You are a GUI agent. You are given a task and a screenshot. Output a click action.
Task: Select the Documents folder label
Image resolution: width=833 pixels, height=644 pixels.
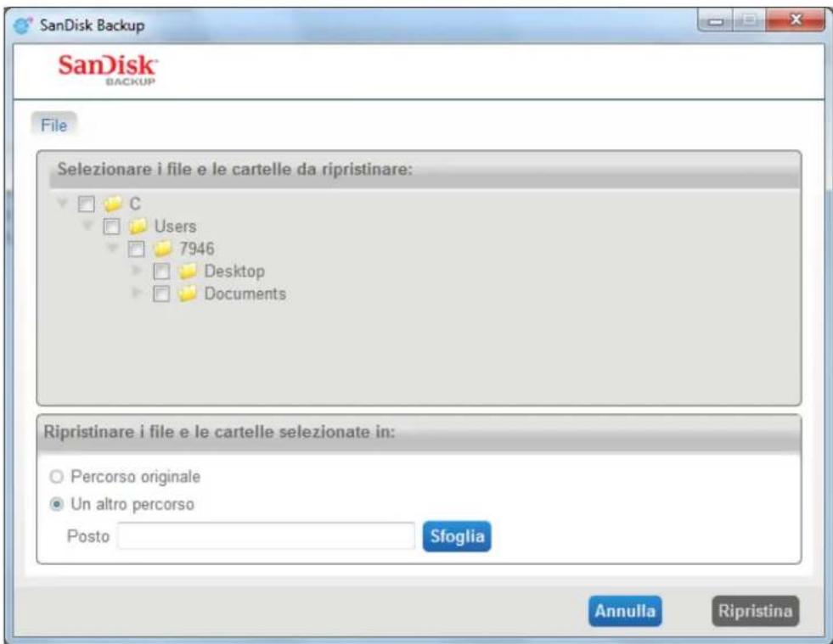click(245, 294)
